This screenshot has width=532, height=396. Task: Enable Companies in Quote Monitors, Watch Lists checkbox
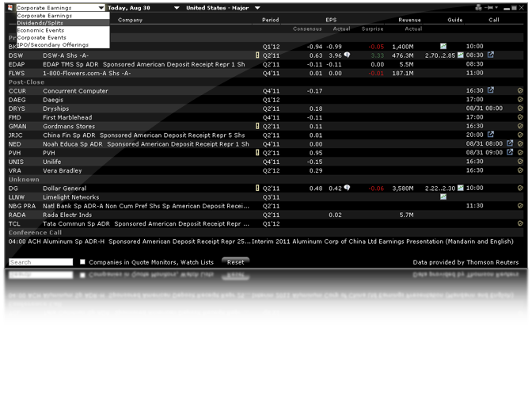(x=82, y=261)
